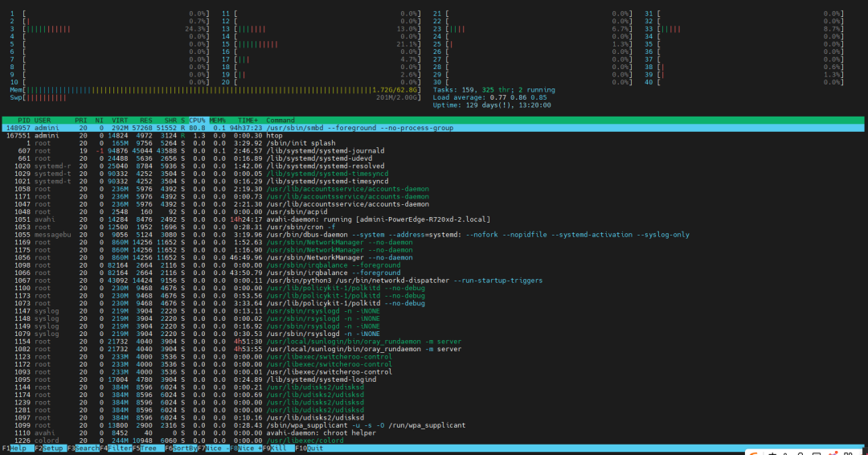Select the dbus-daemon --system process row
Viewport: 868px width, 455px height.
click(433, 235)
